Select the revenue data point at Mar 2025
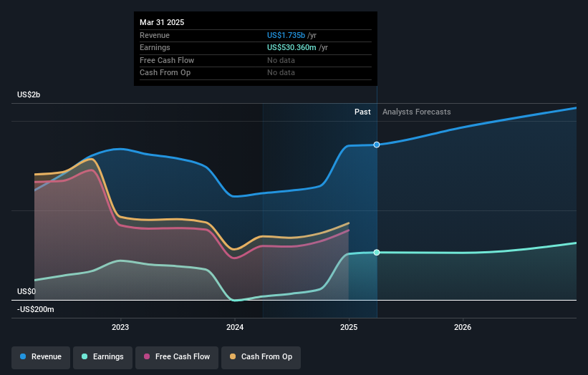The image size is (588, 375). tap(377, 145)
